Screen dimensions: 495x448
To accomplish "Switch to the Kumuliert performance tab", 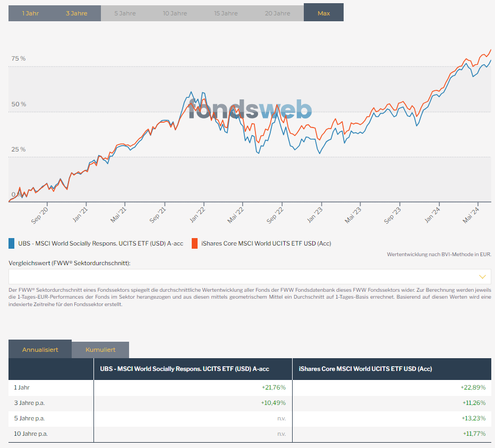I will click(x=100, y=350).
